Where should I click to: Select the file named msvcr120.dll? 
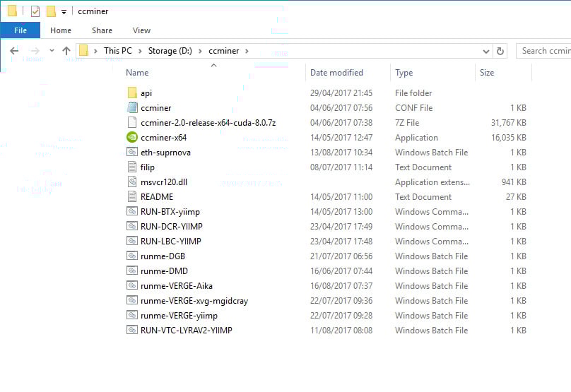click(164, 182)
